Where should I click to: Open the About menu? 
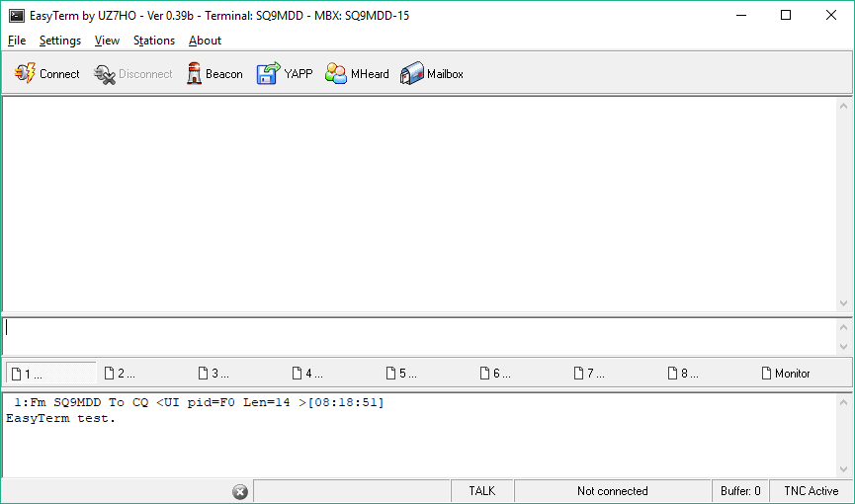(x=206, y=41)
